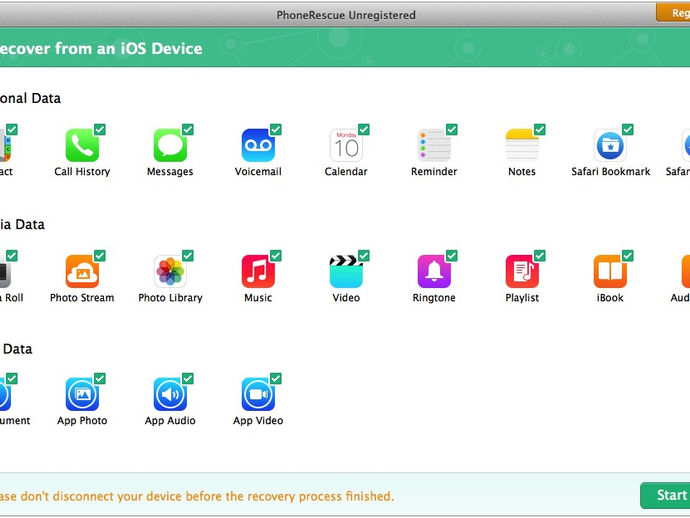Uncheck the Video checkbox
The image size is (690, 518).
click(x=364, y=256)
